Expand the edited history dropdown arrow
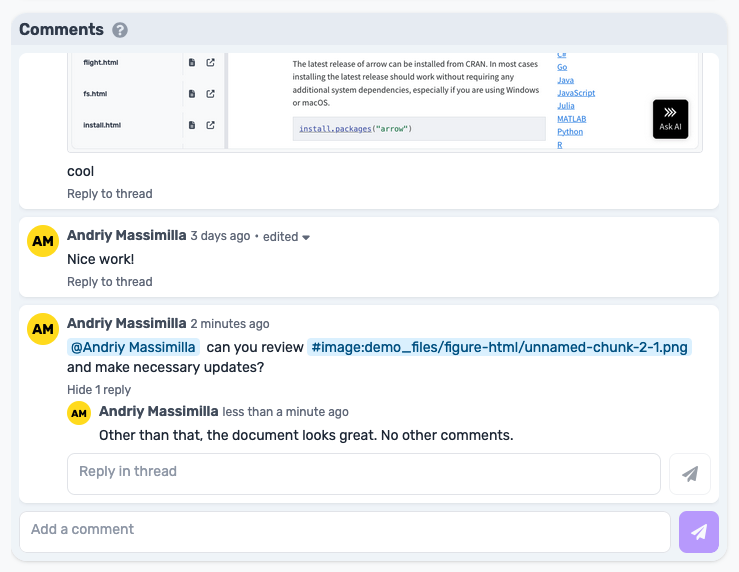 pyautogui.click(x=306, y=237)
